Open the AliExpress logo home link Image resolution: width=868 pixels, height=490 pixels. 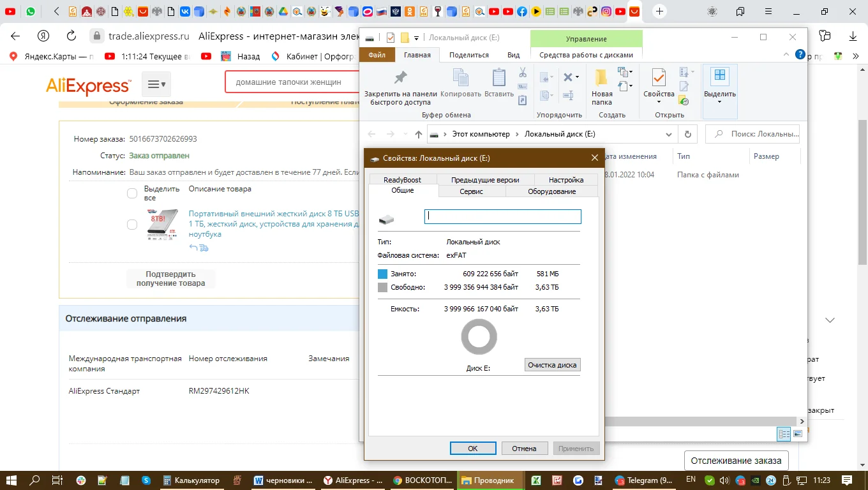[x=88, y=84]
